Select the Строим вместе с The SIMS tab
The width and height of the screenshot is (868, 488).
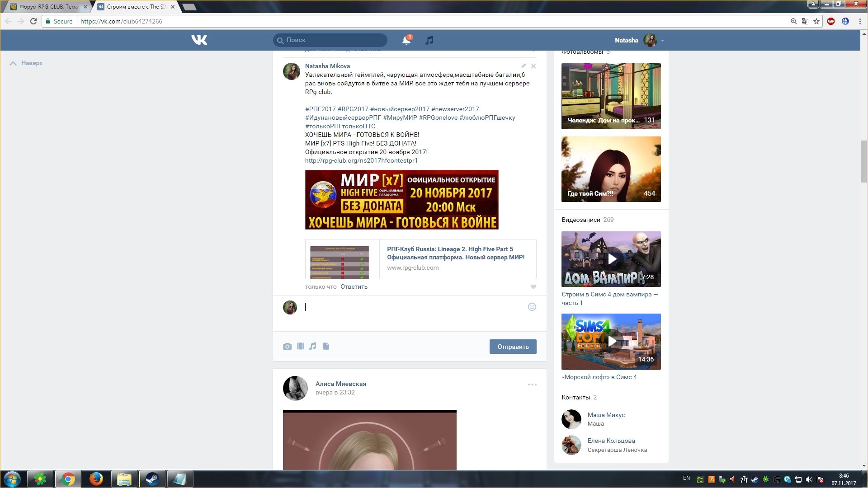tap(137, 7)
